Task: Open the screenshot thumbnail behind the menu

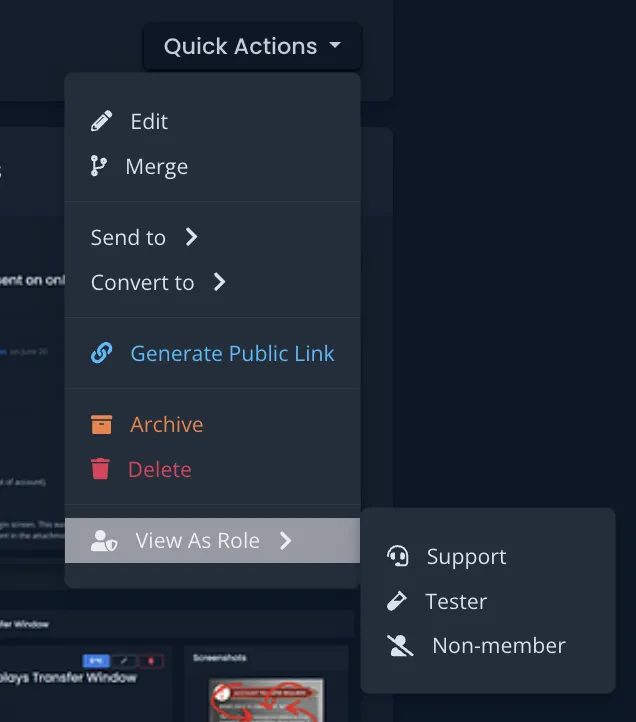Action: click(x=266, y=700)
